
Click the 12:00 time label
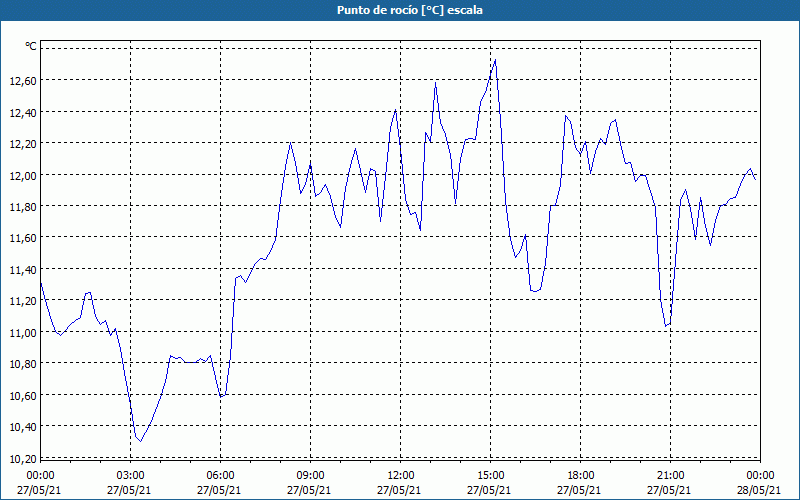[x=401, y=476]
